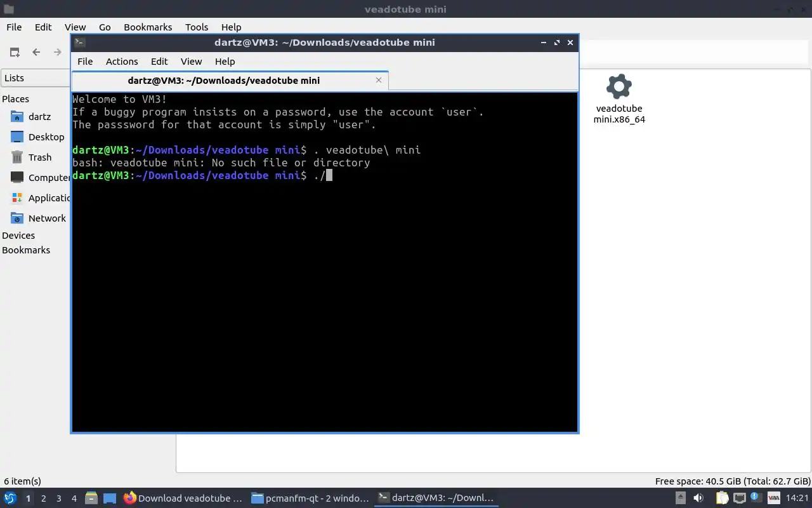The height and width of the screenshot is (508, 812).
Task: Click the terminal icon in taskbar task button
Action: click(x=383, y=498)
